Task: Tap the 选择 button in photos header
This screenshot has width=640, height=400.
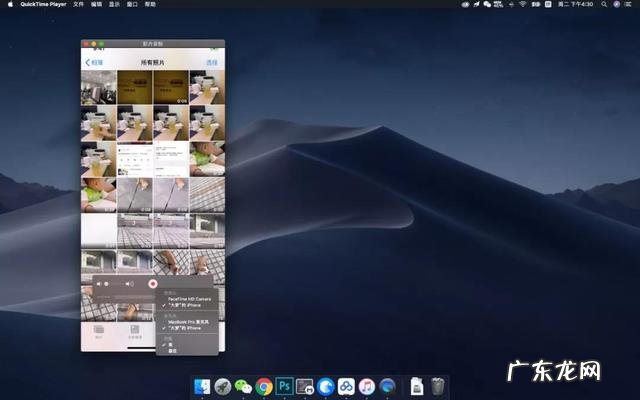Action: point(211,62)
